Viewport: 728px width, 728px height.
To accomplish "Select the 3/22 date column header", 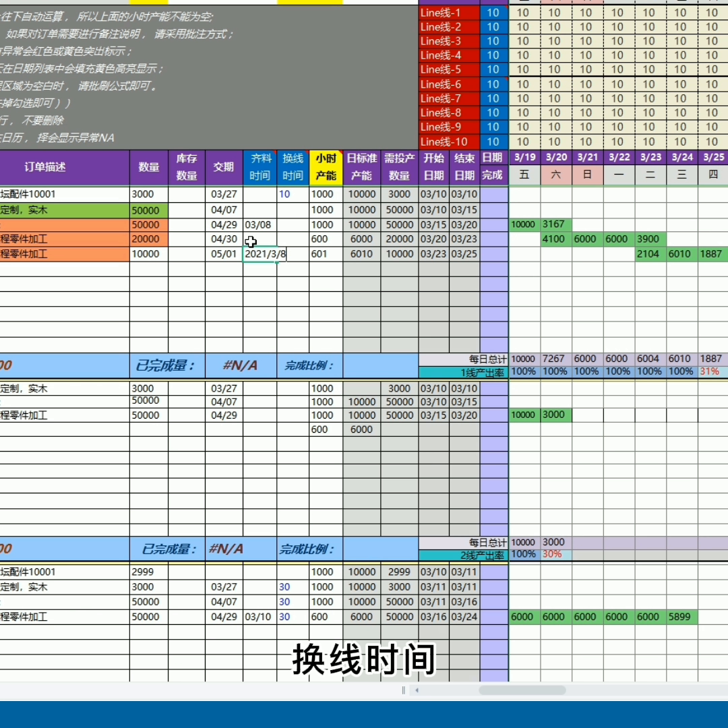I will coord(619,157).
